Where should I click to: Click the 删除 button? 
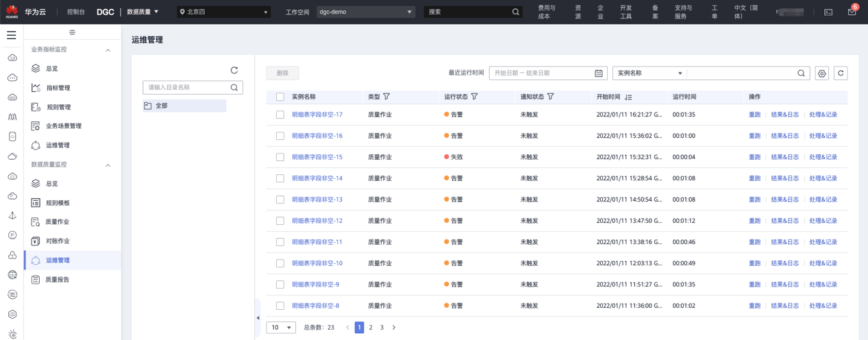[282, 73]
